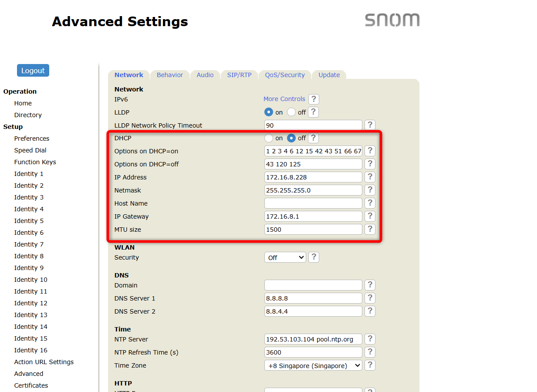Open help for WLAN Security
The image size is (537, 392).
pyautogui.click(x=314, y=257)
